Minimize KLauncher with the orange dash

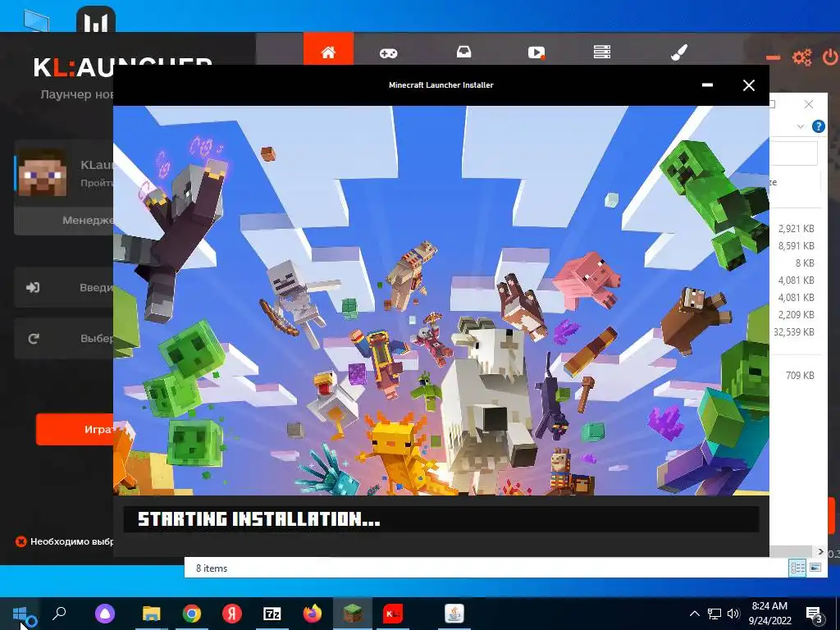point(773,57)
